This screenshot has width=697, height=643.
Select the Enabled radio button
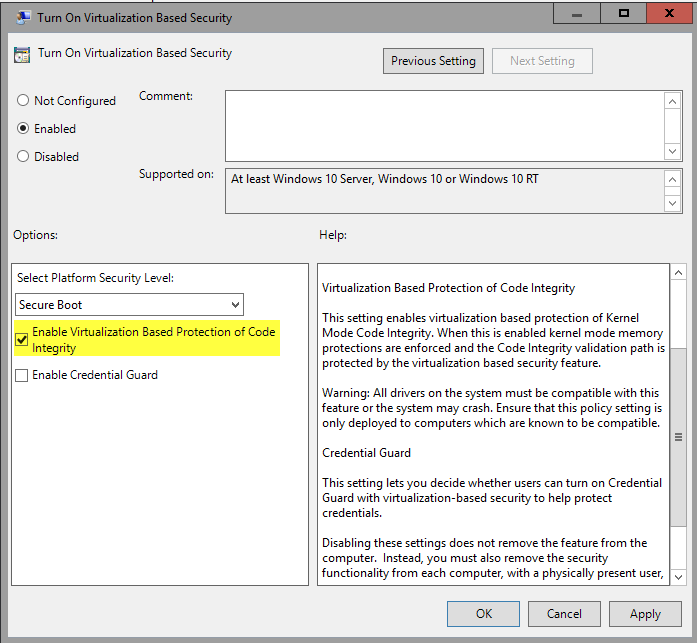pyautogui.click(x=24, y=129)
